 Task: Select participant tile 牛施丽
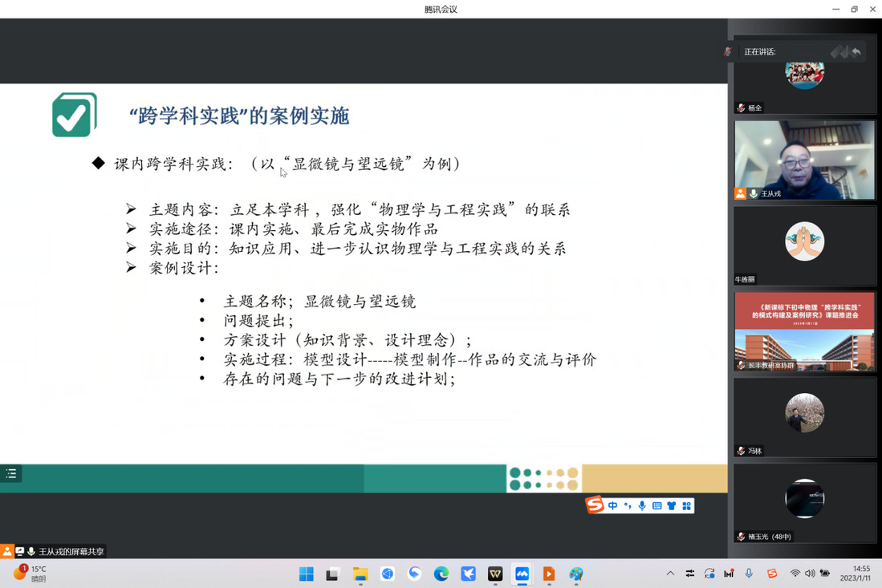pyautogui.click(x=804, y=245)
